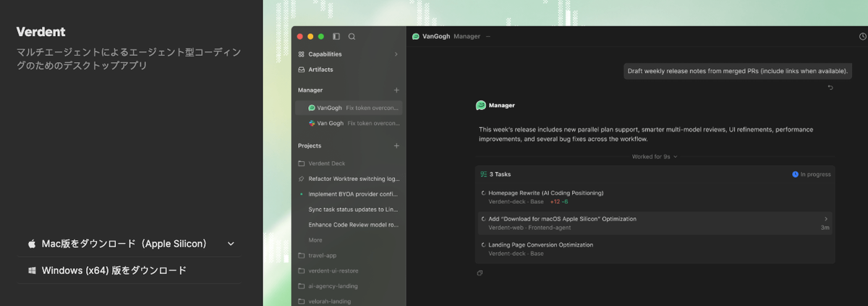
Task: Open history via the clock icon
Action: [862, 36]
